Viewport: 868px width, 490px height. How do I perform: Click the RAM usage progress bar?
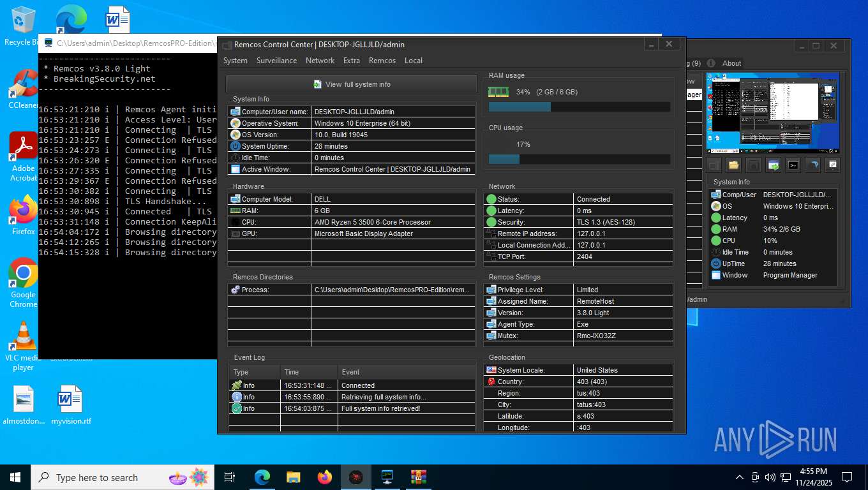pos(579,107)
